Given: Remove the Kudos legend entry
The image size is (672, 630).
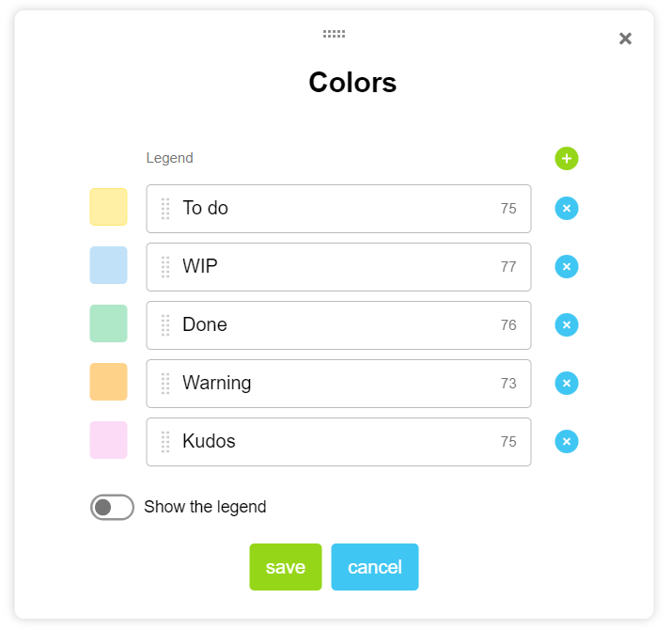Looking at the screenshot, I should [x=566, y=442].
